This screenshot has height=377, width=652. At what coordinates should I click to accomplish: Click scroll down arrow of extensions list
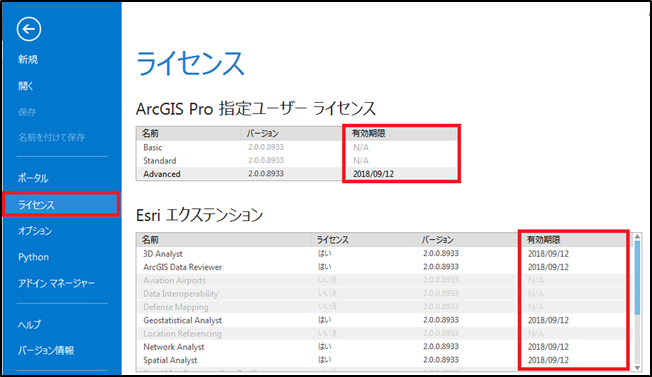[x=637, y=368]
